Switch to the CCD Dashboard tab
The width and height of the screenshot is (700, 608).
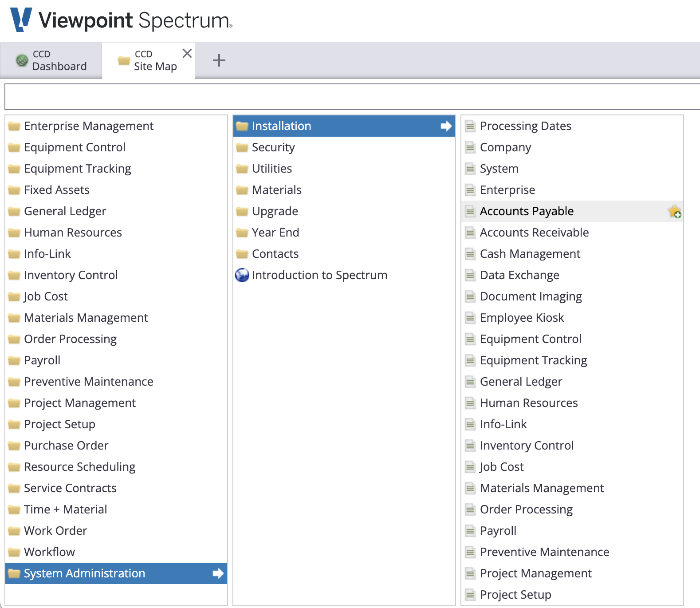point(51,60)
